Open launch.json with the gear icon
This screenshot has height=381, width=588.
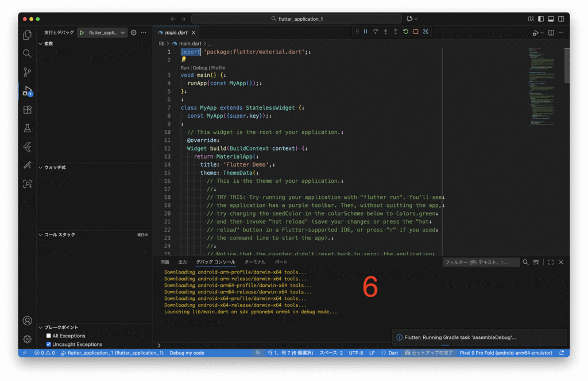(134, 33)
